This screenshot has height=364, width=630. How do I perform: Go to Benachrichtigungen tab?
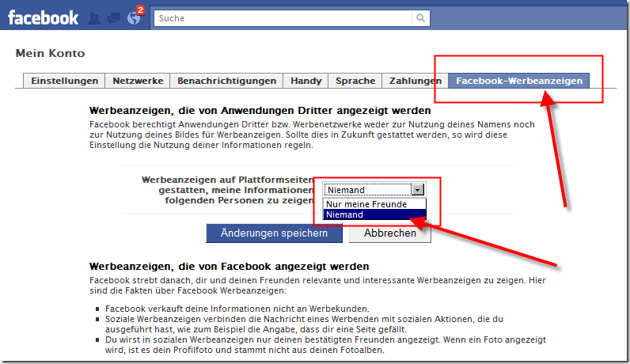(226, 81)
